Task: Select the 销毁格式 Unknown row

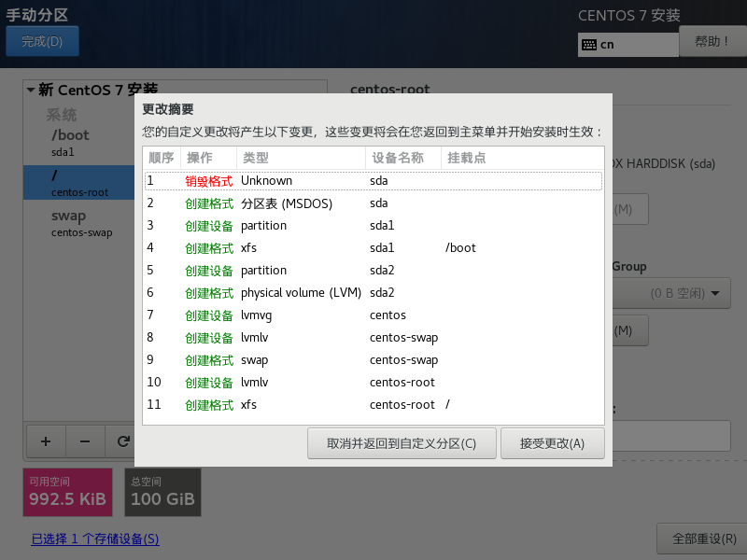Action: point(280,180)
